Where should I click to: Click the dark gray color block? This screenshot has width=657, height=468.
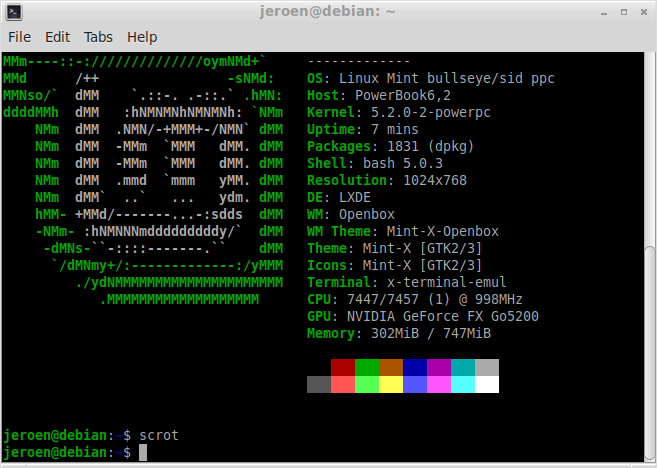[319, 384]
